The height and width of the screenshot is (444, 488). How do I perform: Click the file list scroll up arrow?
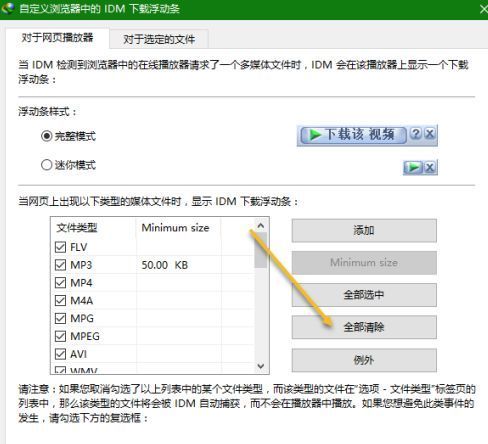pos(261,226)
